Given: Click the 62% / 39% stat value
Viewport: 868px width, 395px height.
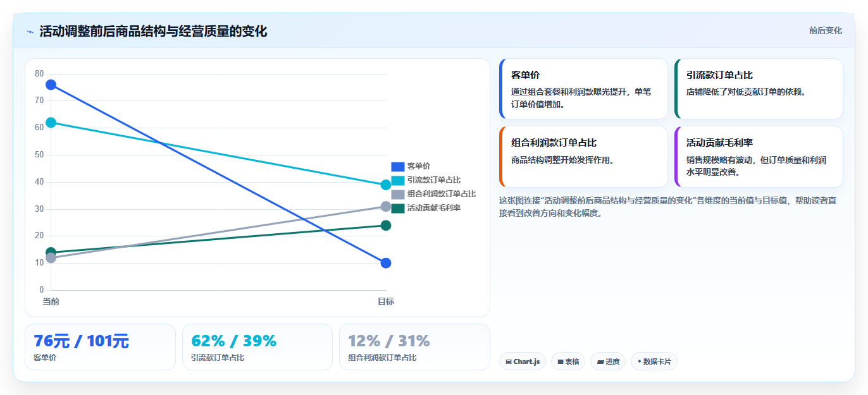Looking at the screenshot, I should tap(233, 341).
